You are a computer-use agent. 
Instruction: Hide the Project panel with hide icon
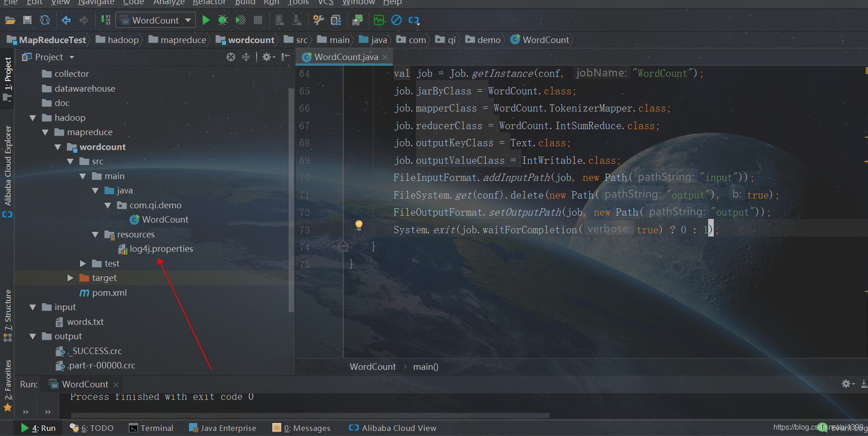pos(285,57)
